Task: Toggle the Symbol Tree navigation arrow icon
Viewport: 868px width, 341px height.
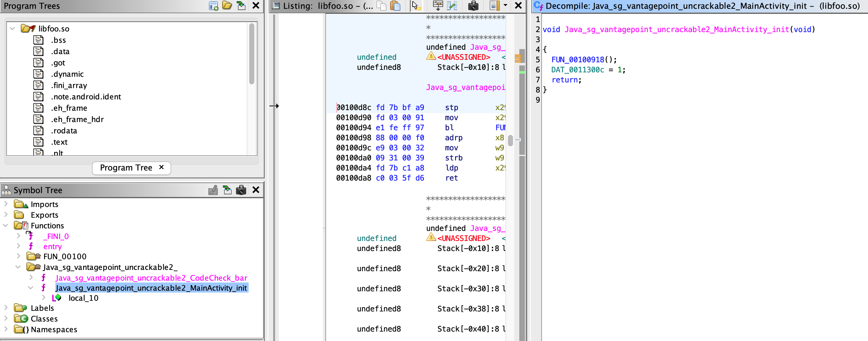Action: pyautogui.click(x=227, y=190)
